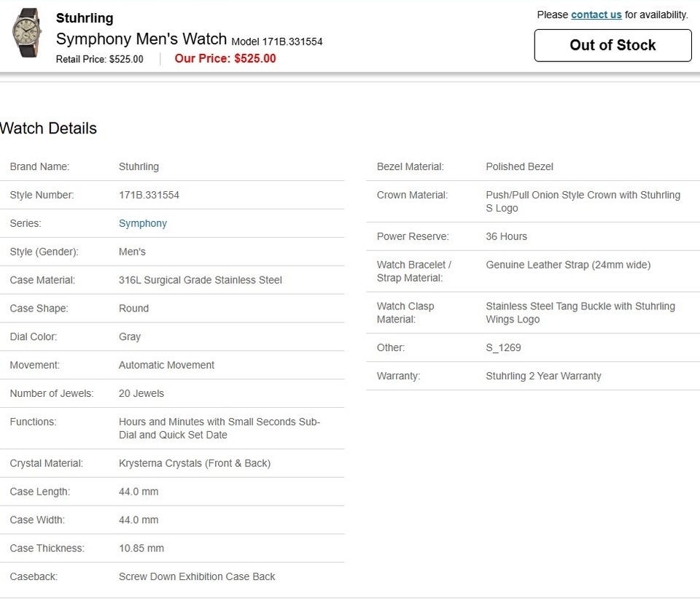Select the Style Number value 171B.331554
This screenshot has height=599, width=700.
click(149, 195)
